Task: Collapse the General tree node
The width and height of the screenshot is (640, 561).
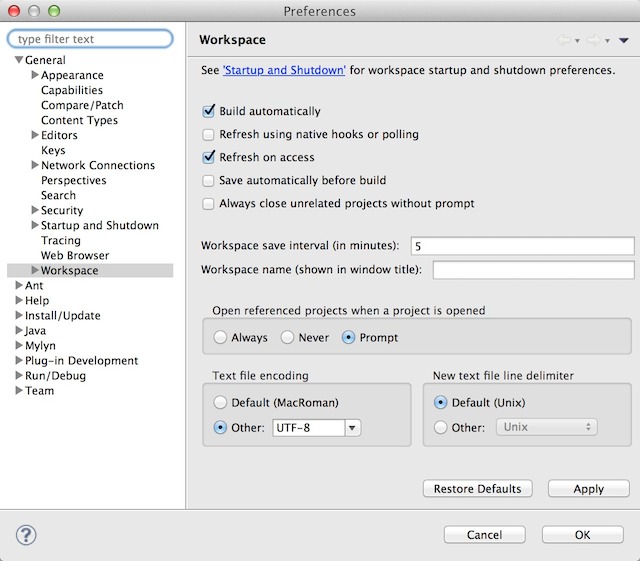Action: pyautogui.click(x=19, y=61)
